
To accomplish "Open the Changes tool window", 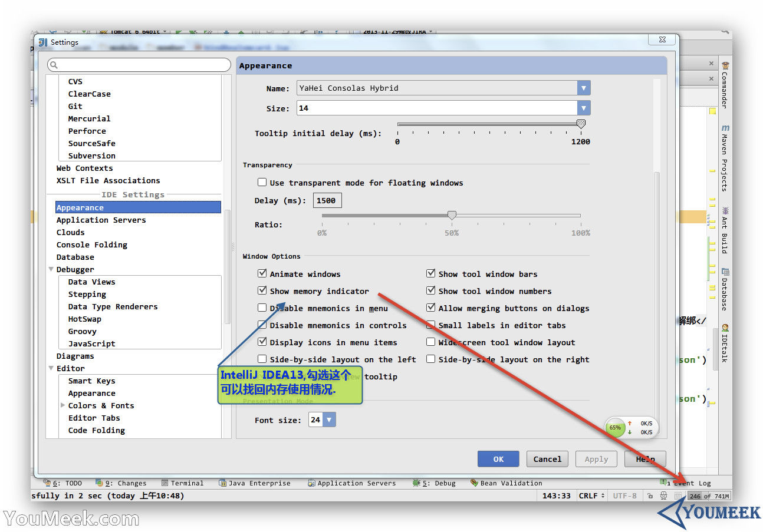I will click(x=121, y=483).
